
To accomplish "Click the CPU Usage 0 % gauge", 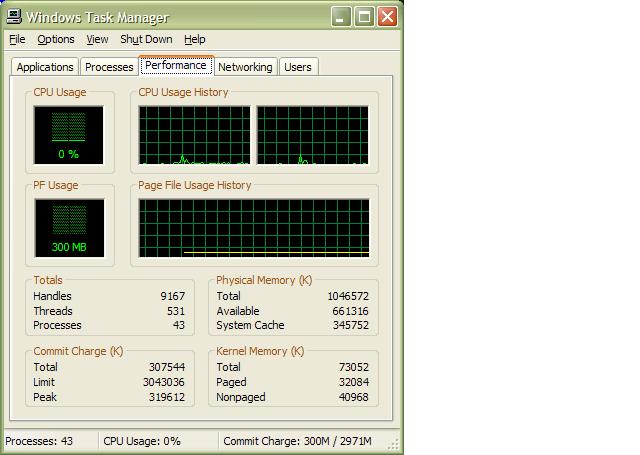I will tap(69, 135).
